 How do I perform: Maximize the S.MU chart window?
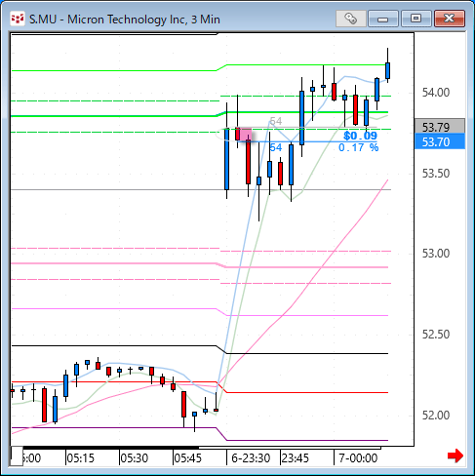(x=416, y=19)
